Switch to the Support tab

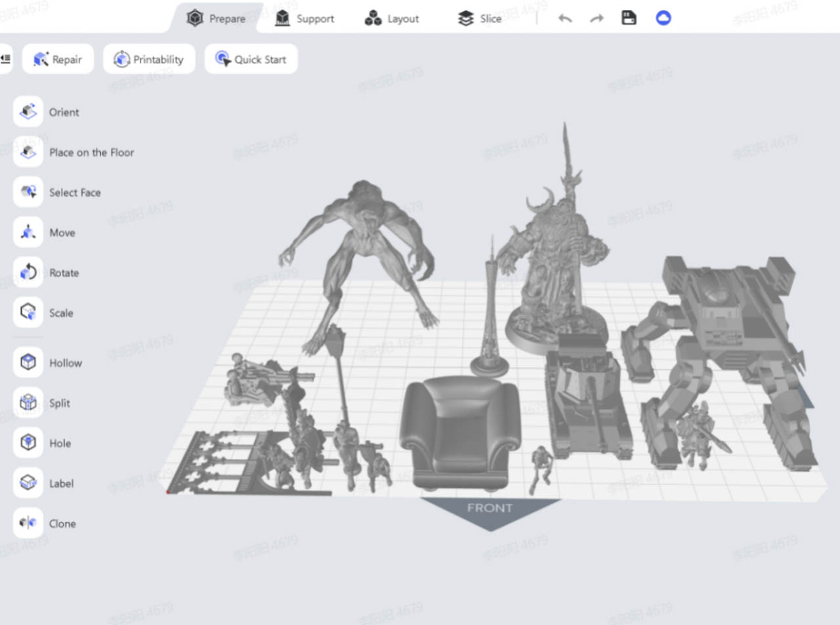point(304,18)
